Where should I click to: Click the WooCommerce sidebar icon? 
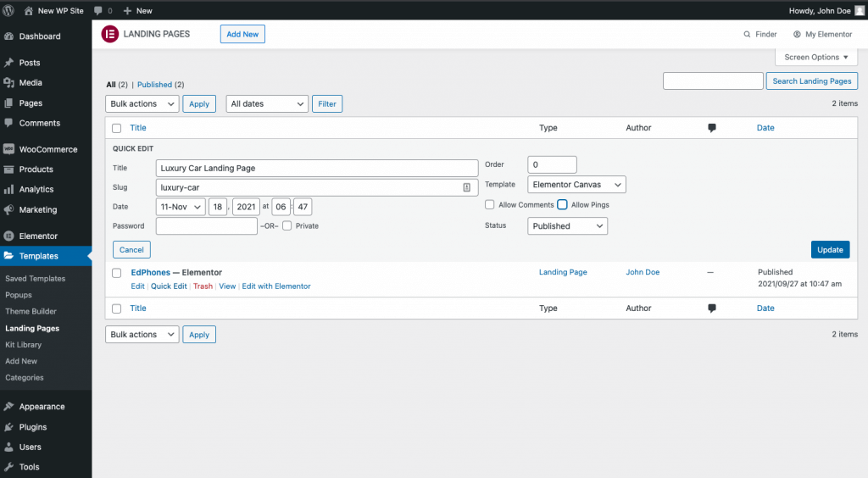(8, 149)
